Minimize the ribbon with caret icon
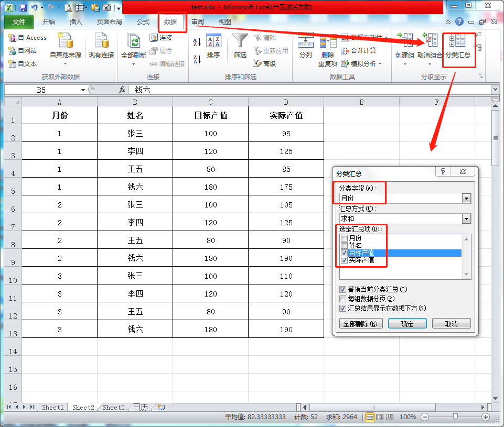The image size is (504, 427). tap(448, 22)
